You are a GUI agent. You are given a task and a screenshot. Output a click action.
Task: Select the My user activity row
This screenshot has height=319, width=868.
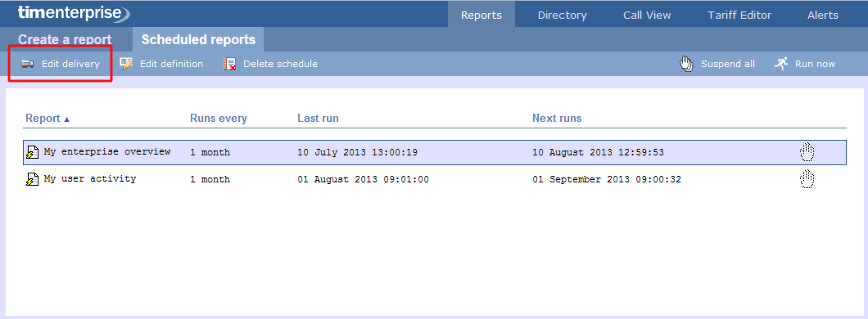435,179
